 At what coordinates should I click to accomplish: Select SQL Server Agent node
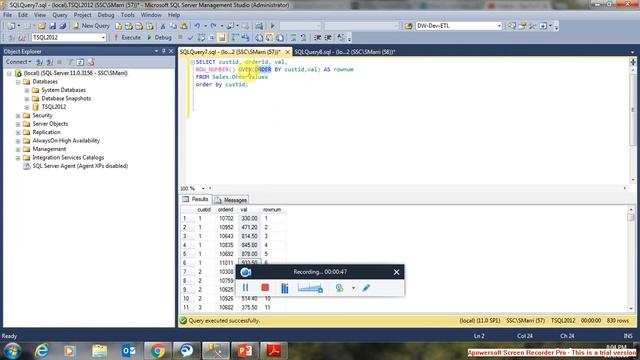(x=80, y=166)
